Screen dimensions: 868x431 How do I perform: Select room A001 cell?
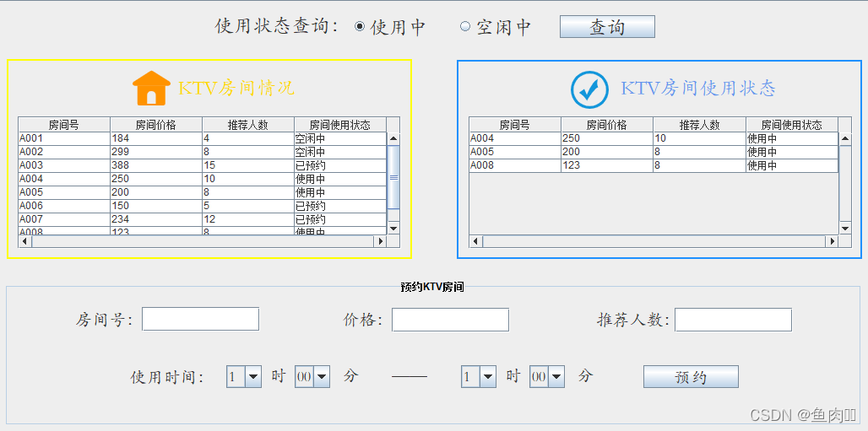pyautogui.click(x=64, y=139)
